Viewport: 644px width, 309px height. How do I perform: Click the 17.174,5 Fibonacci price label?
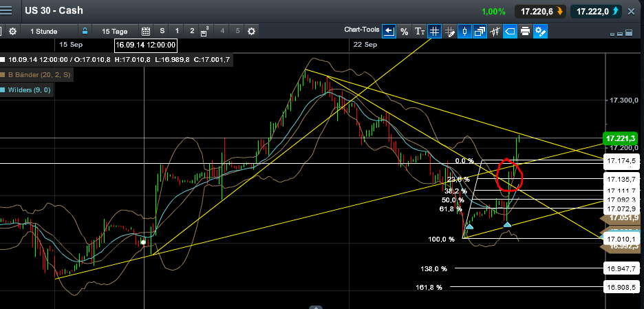pyautogui.click(x=621, y=161)
